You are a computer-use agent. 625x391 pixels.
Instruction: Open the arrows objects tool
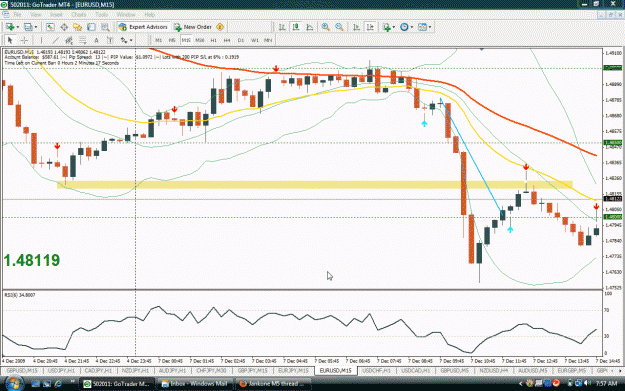124,40
